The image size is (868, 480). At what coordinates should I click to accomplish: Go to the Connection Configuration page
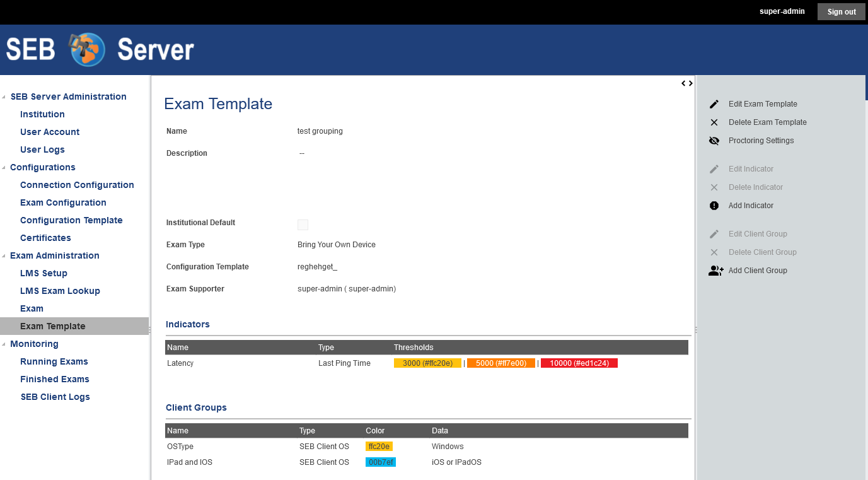point(77,185)
